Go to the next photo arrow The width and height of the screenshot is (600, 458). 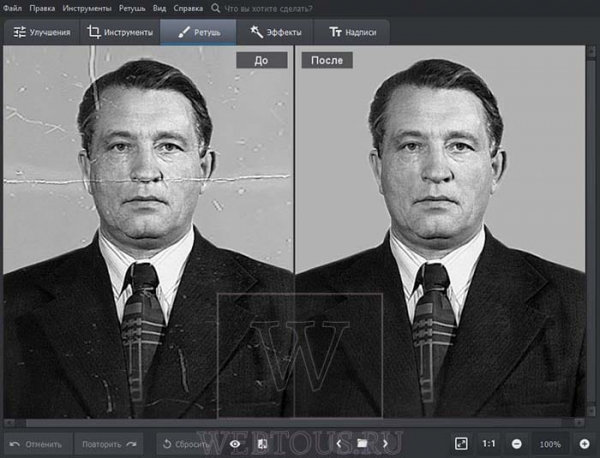click(x=385, y=444)
